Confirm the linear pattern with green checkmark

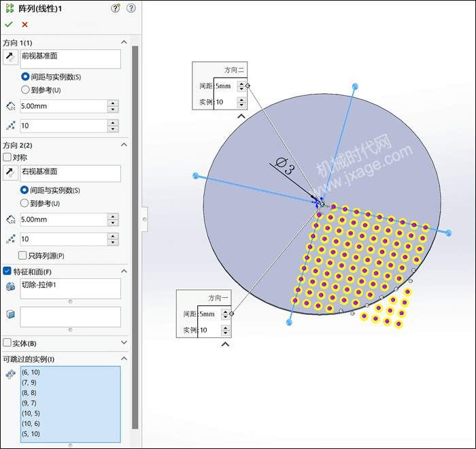(x=9, y=24)
